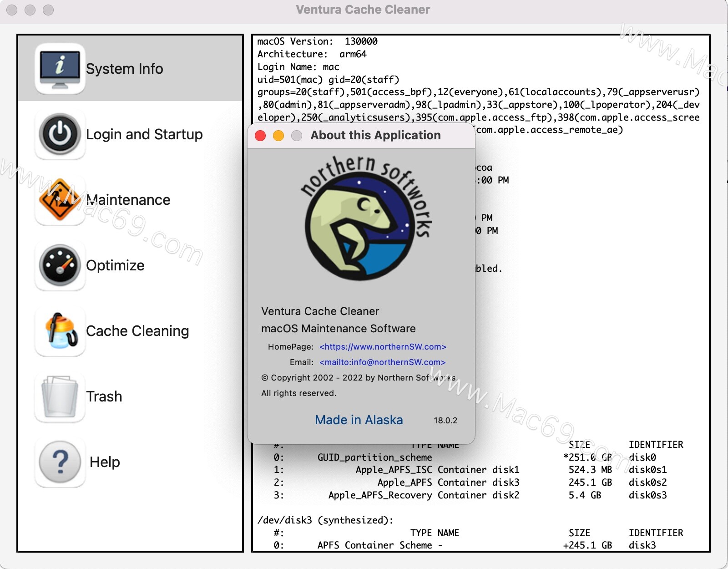728x569 pixels.
Task: Click the uid=501(mac) gid=20(staff) line
Action: click(x=328, y=80)
